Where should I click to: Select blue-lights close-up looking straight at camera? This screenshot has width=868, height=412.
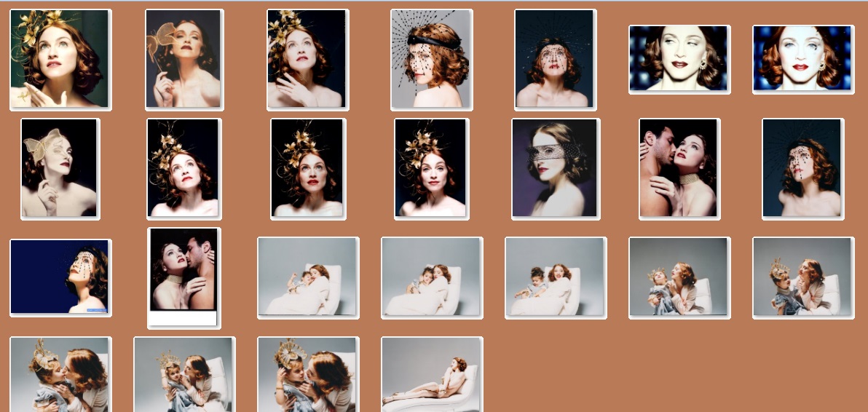point(802,59)
